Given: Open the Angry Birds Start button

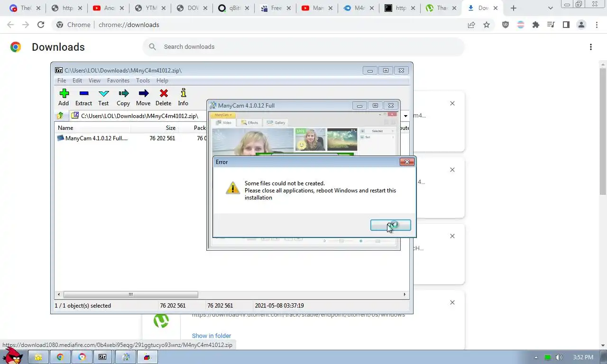Looking at the screenshot, I should [13, 356].
